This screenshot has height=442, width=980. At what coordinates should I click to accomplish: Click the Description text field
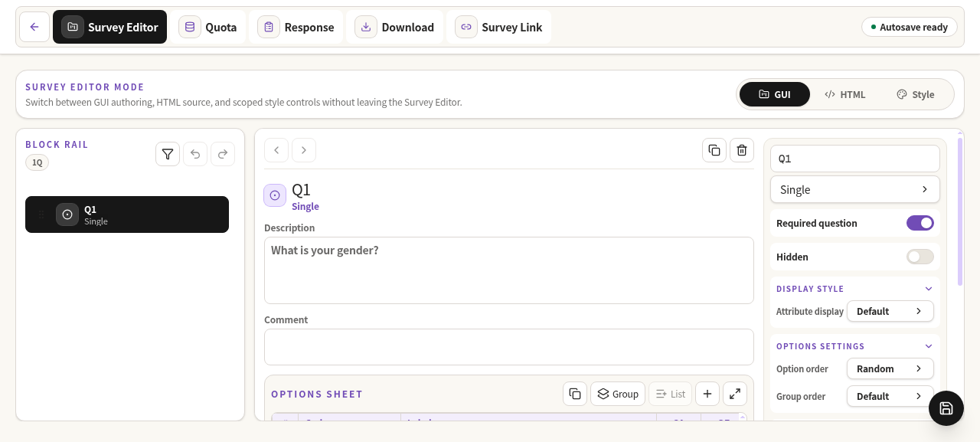(509, 270)
